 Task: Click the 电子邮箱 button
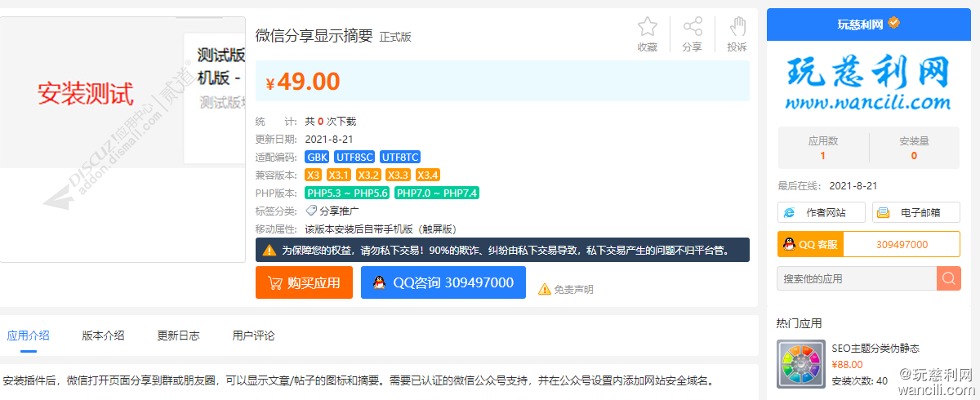(916, 212)
